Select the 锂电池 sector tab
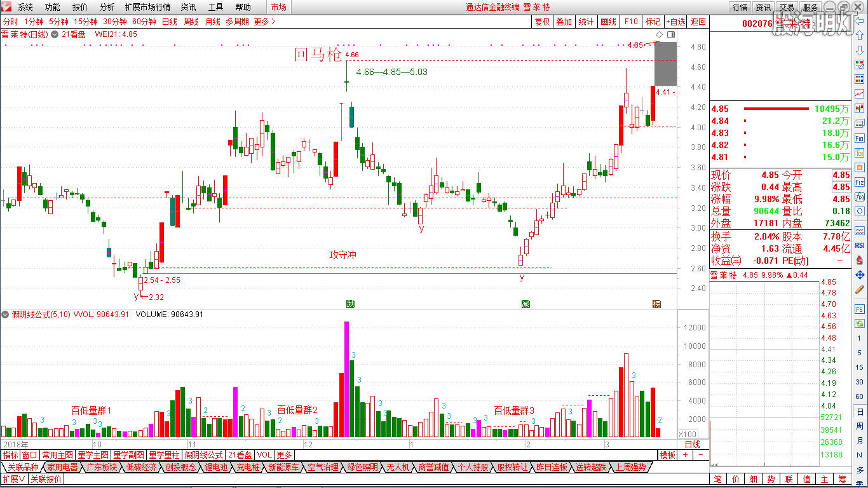This screenshot has height=488, width=868. point(216,467)
